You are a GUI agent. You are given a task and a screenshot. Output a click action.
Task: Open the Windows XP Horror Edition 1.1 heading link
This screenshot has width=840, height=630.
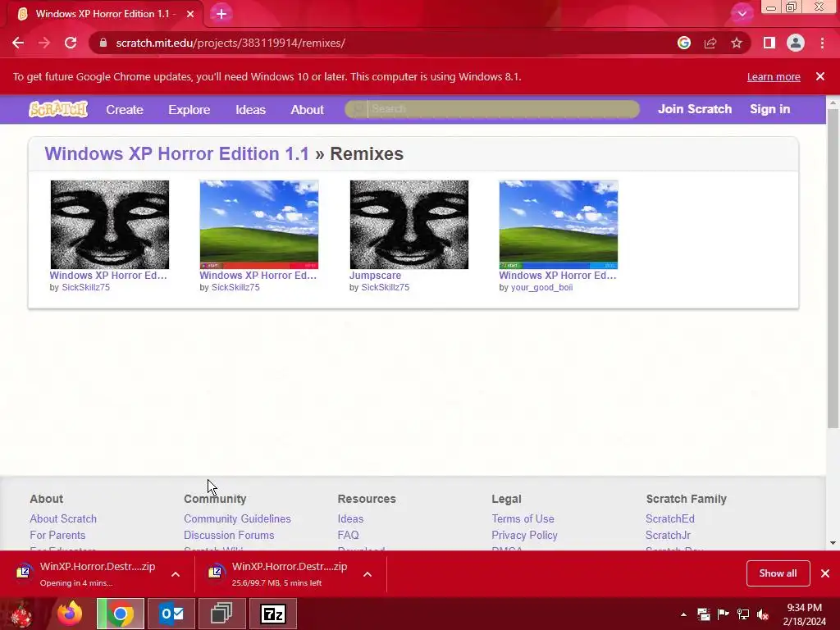click(177, 153)
